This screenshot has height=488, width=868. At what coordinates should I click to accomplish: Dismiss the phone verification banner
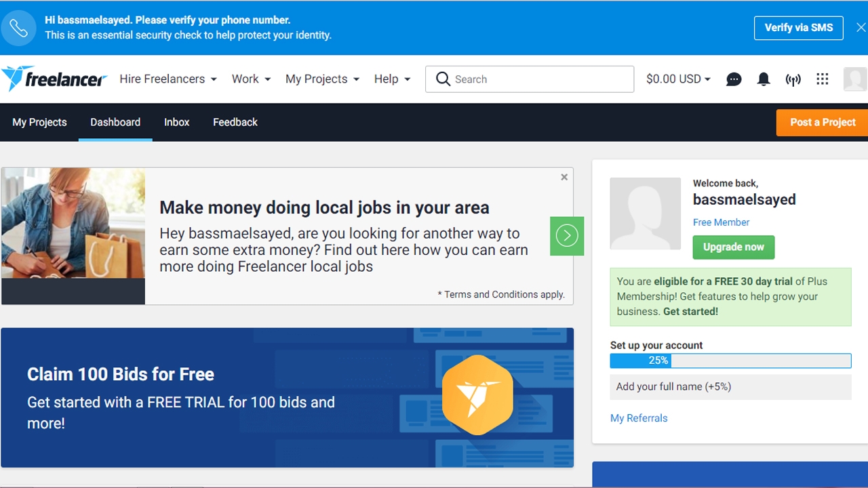click(861, 28)
